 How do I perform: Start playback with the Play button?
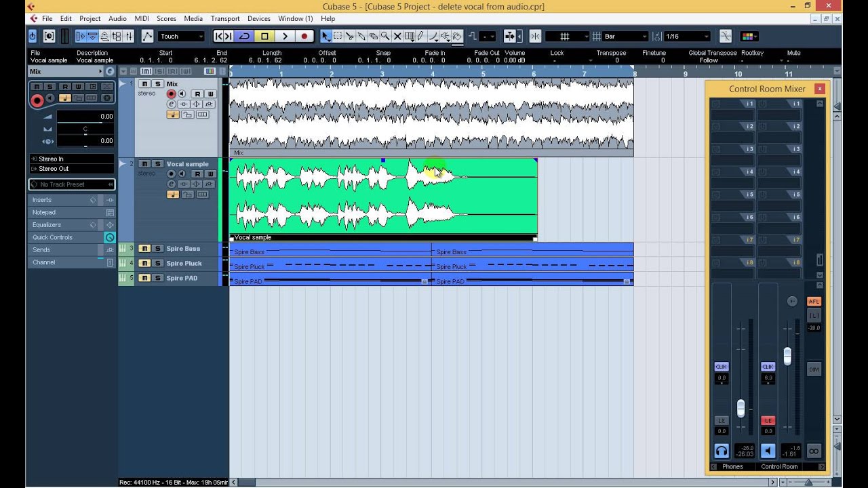(285, 36)
